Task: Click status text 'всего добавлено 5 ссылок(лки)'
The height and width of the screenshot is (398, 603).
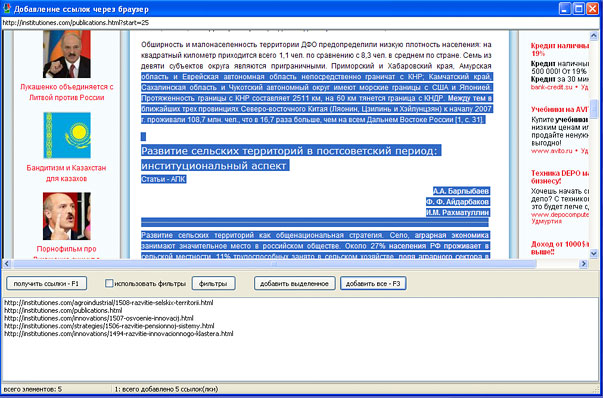Action: 170,389
